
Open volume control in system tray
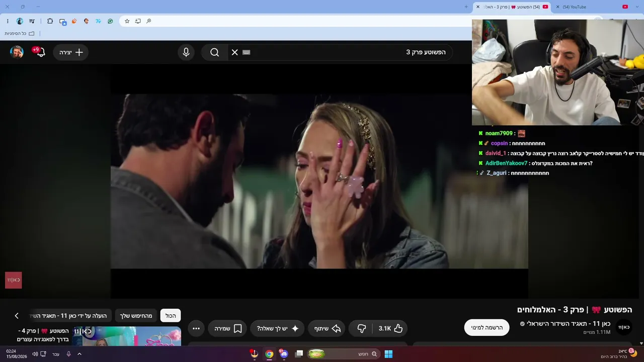pyautogui.click(x=35, y=354)
